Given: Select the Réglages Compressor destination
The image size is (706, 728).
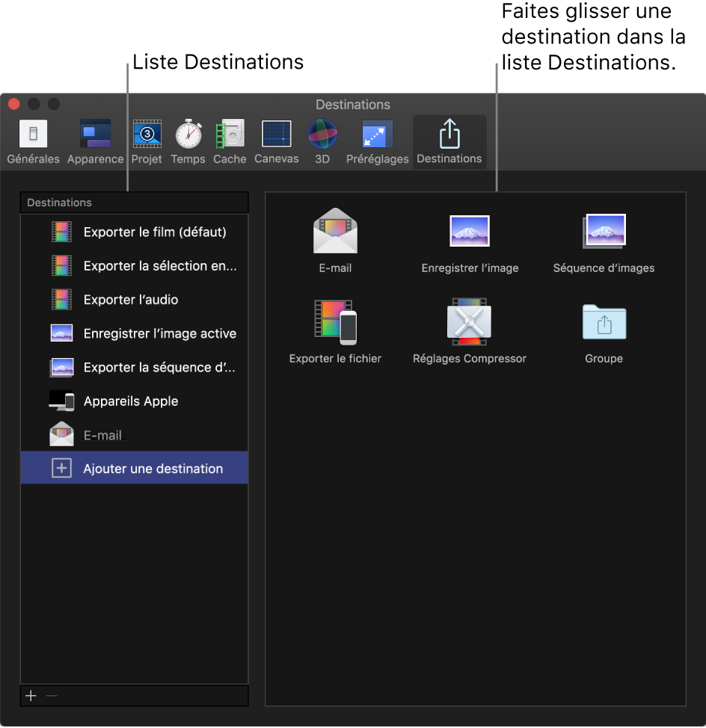Looking at the screenshot, I should coord(470,322).
